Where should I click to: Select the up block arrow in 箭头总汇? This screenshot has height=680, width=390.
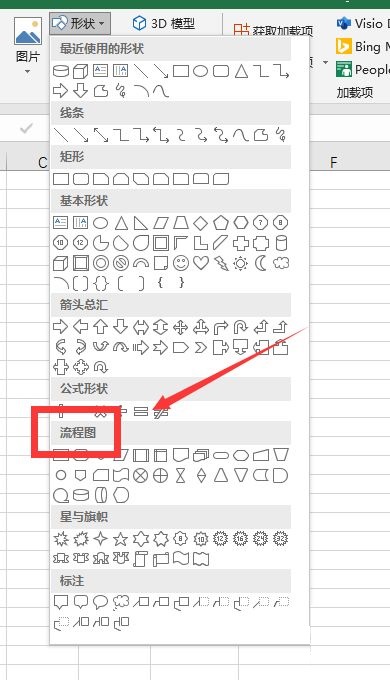(x=101, y=327)
